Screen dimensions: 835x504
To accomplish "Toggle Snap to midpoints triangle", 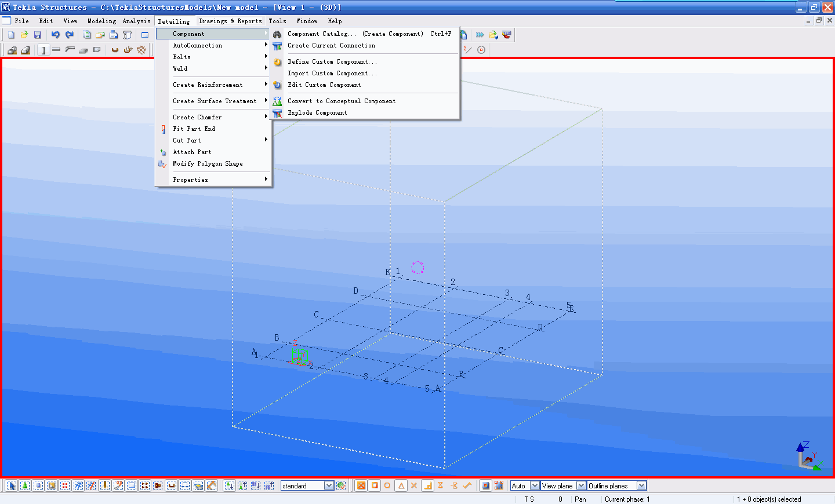I will 401,485.
